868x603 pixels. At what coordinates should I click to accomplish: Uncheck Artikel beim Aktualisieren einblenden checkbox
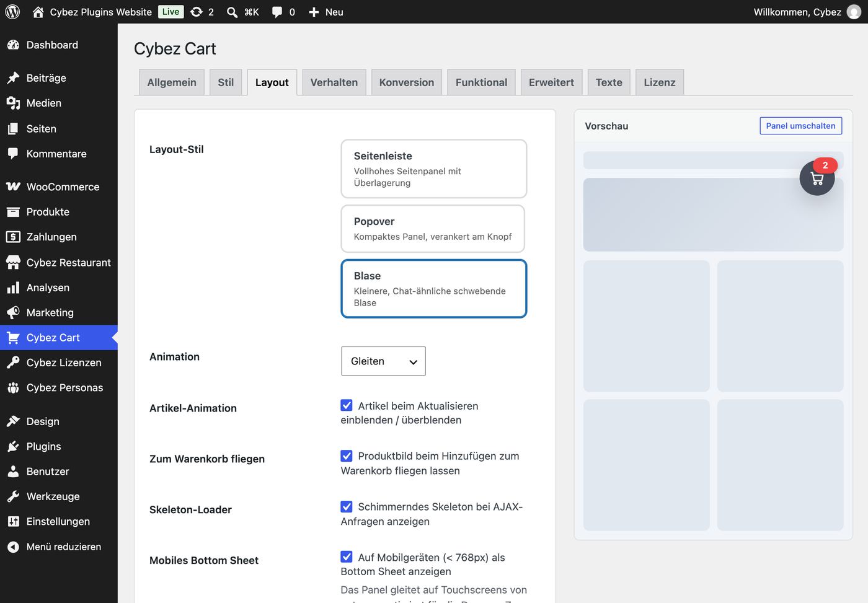347,405
